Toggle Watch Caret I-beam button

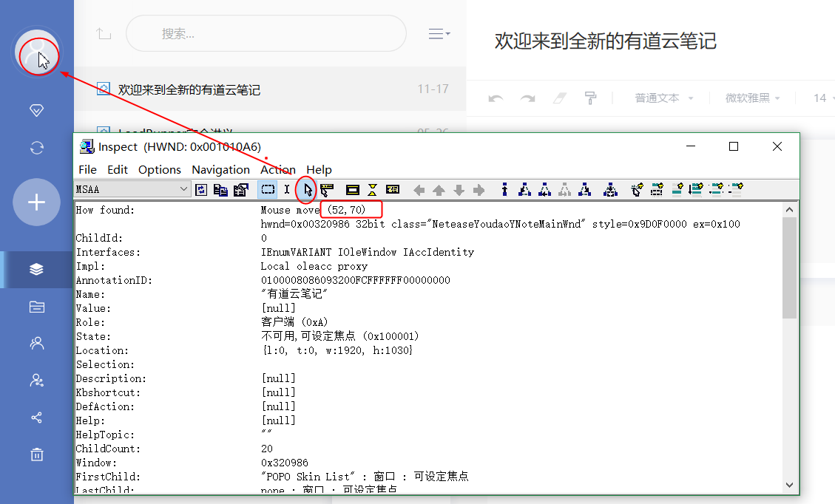pos(286,189)
